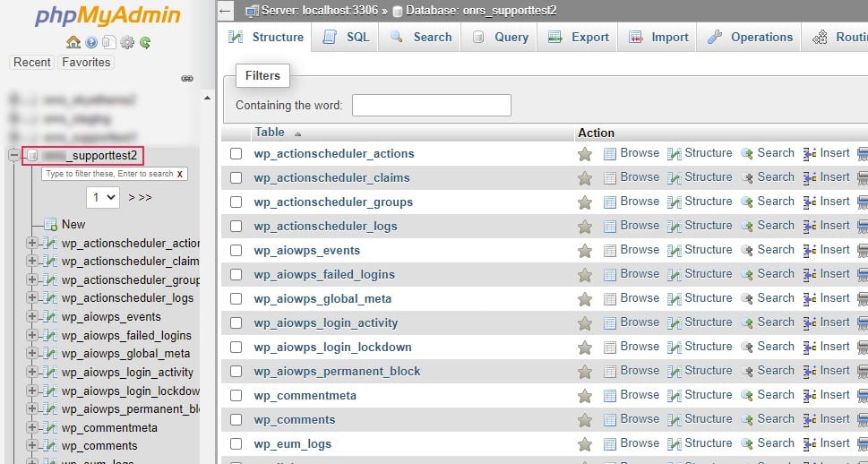The width and height of the screenshot is (868, 464).
Task: Switch to the SQL tab
Action: (x=346, y=37)
